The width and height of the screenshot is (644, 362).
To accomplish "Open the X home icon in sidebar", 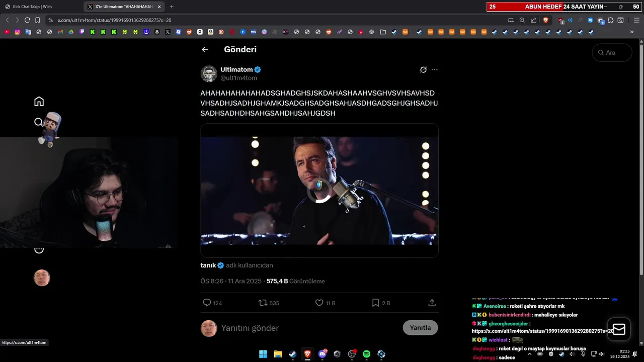I will pos(39,102).
